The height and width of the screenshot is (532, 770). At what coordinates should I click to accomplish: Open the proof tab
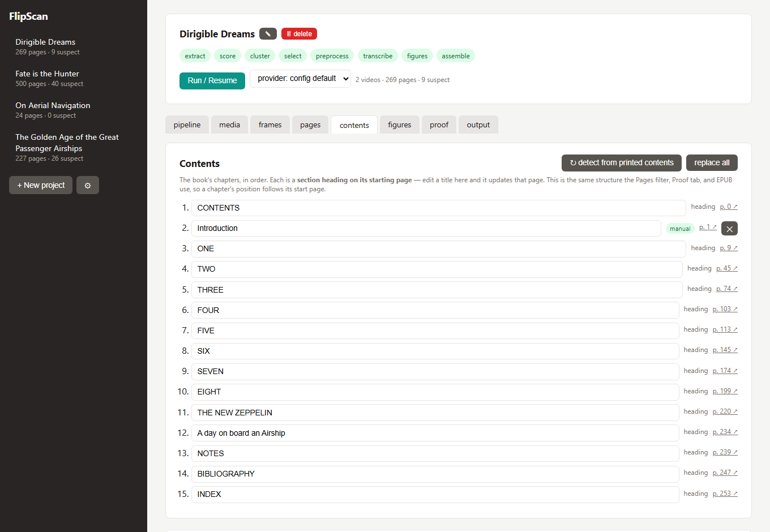click(439, 125)
